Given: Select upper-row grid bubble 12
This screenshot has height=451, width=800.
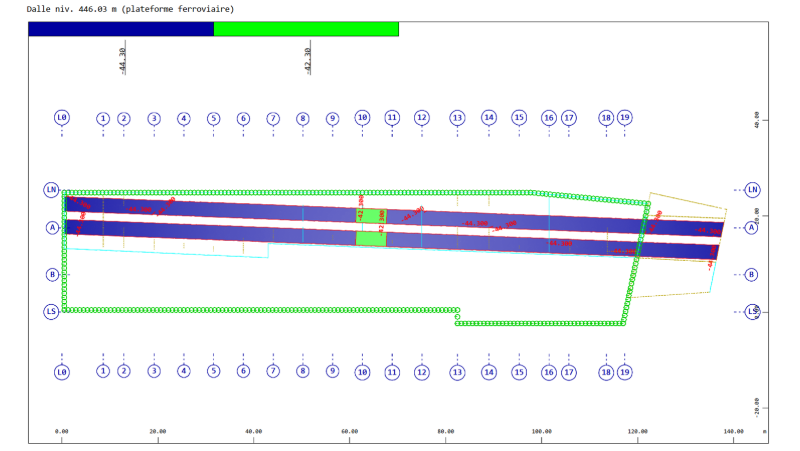Looking at the screenshot, I should pos(422,118).
